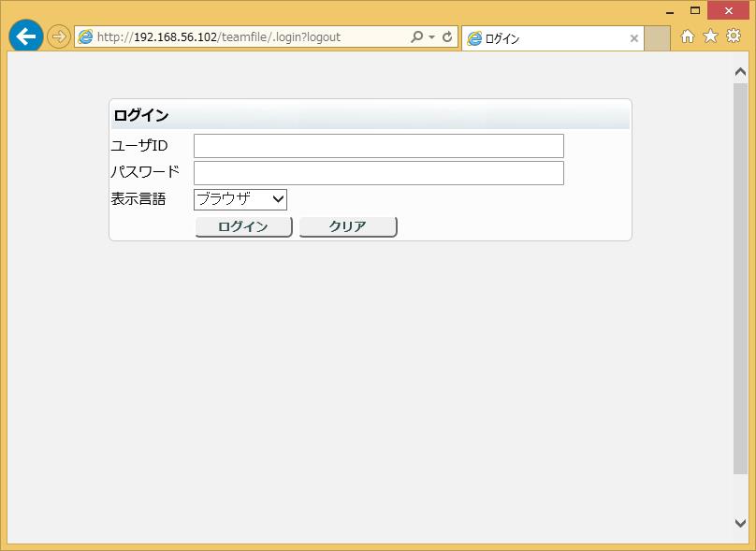756x551 pixels.
Task: Select ブラウザ in the language combo box
Action: click(234, 199)
